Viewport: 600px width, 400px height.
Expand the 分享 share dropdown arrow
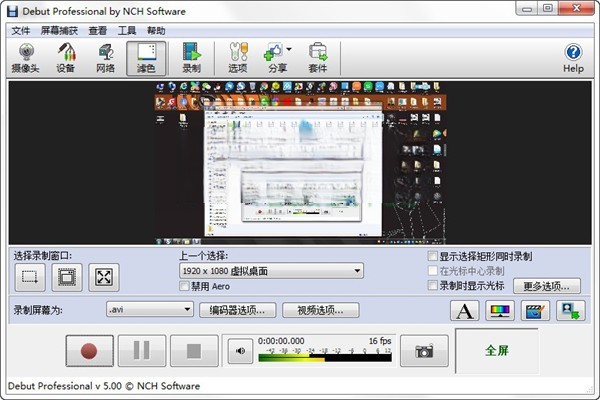[x=289, y=49]
